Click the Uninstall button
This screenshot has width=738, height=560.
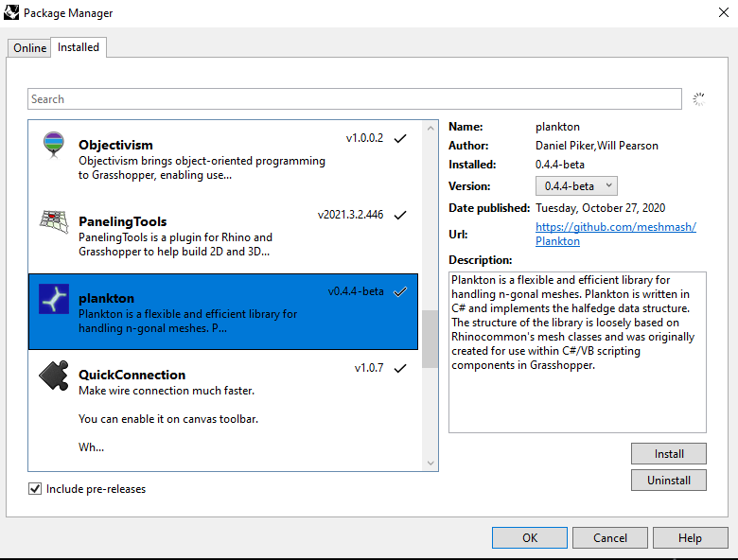668,480
